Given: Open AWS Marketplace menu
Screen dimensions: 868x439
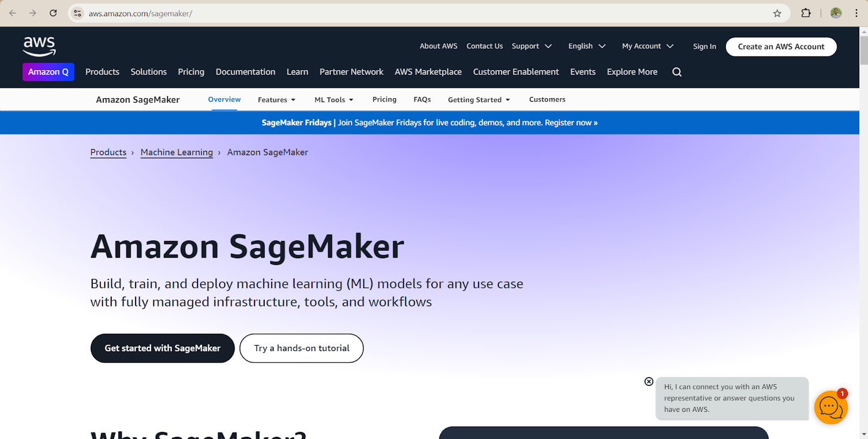Looking at the screenshot, I should [x=428, y=72].
